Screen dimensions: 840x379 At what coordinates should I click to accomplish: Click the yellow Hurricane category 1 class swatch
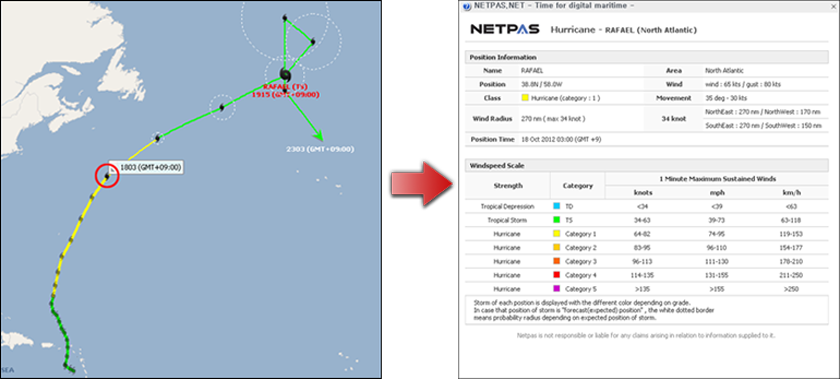[x=525, y=99]
